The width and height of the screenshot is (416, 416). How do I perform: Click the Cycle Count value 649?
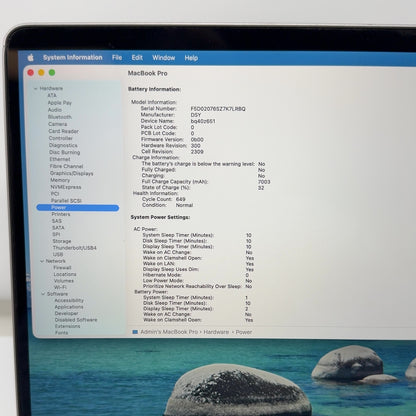tap(181, 199)
